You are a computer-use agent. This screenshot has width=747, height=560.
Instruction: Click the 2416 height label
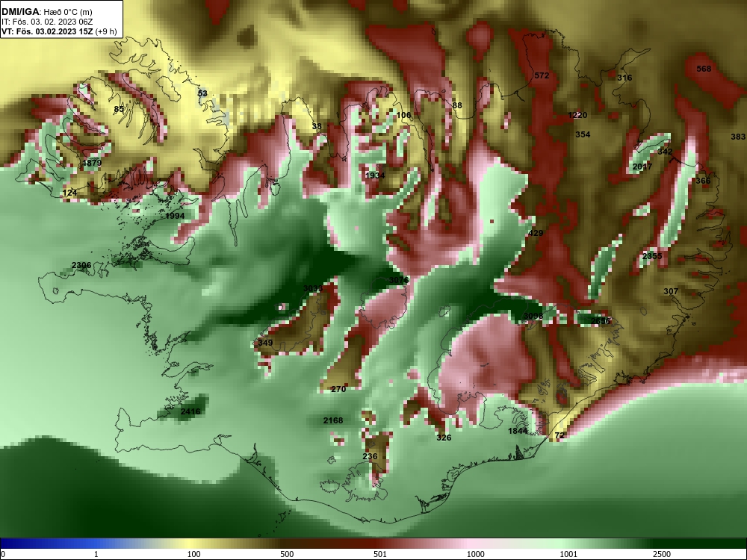click(190, 411)
